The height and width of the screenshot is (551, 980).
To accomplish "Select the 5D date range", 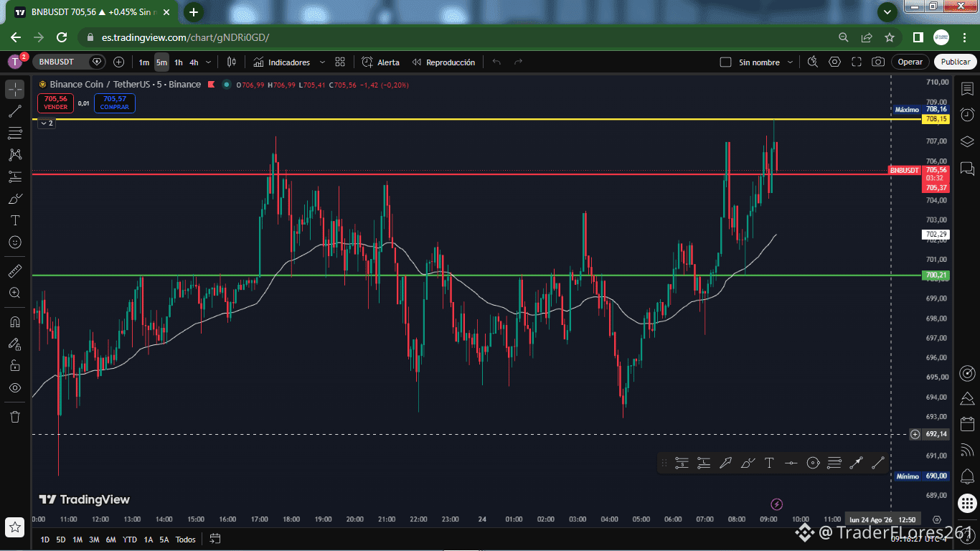I will point(61,540).
